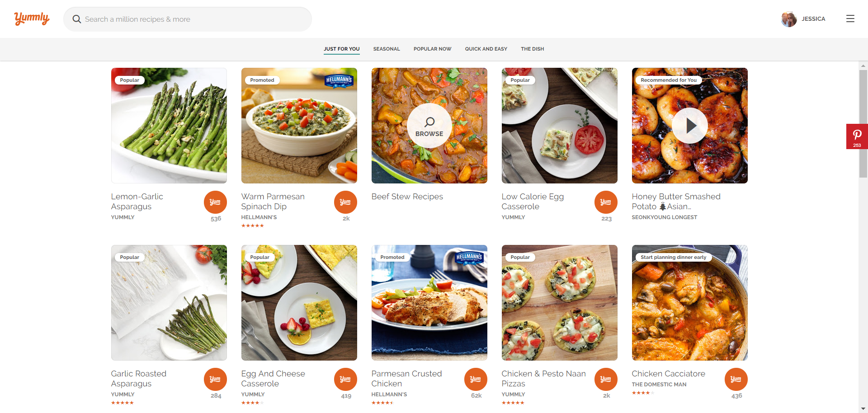
Task: Open the Egg And Cheese Casserole link
Action: [273, 378]
